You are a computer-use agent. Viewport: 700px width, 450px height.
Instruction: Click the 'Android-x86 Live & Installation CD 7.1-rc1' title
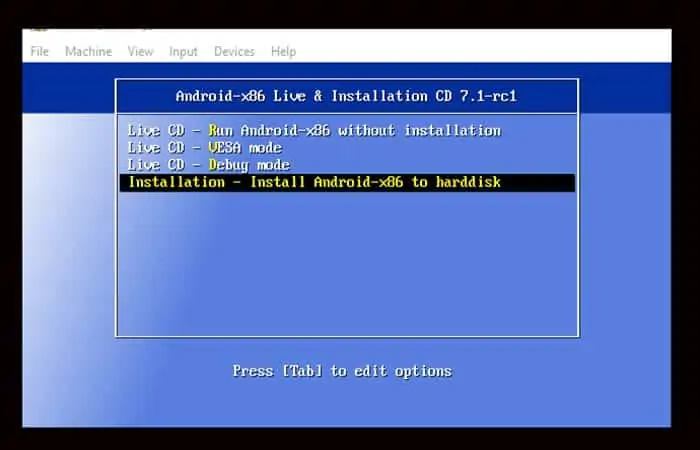pos(346,96)
